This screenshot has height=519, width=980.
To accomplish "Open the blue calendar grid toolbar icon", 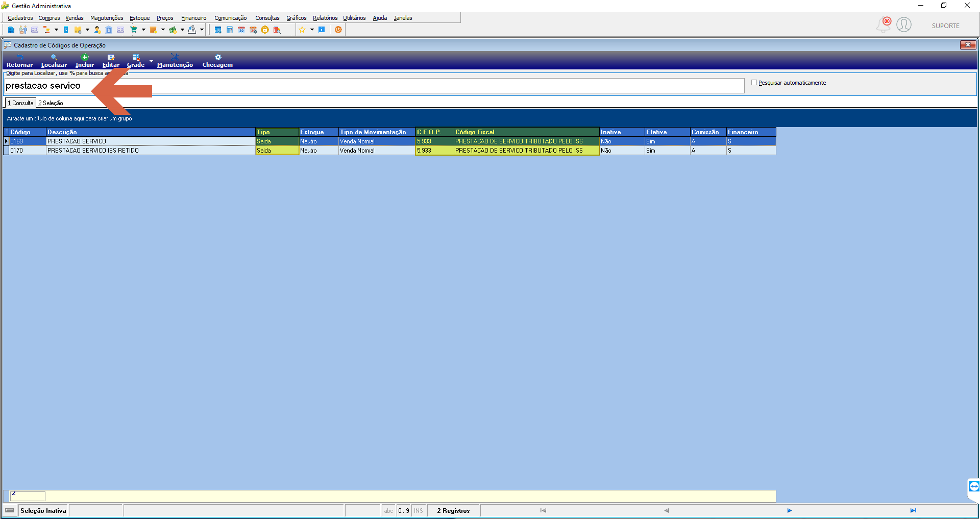I will tap(218, 30).
